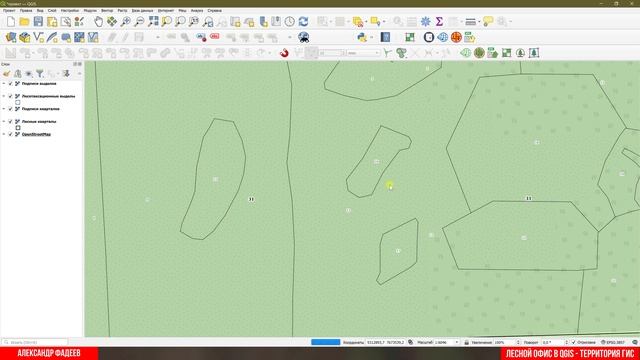Open layer styling brush in Layers panel
The width and height of the screenshot is (640, 360).
click(6, 74)
